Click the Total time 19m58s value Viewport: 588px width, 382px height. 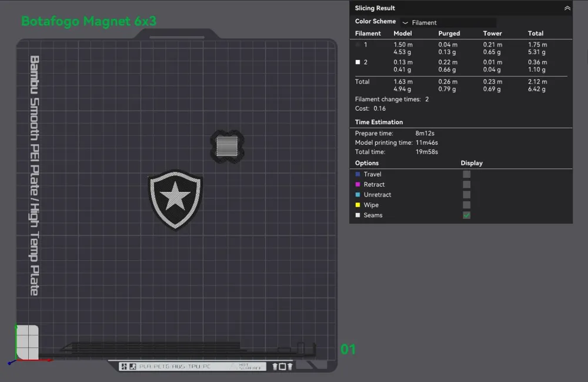427,152
